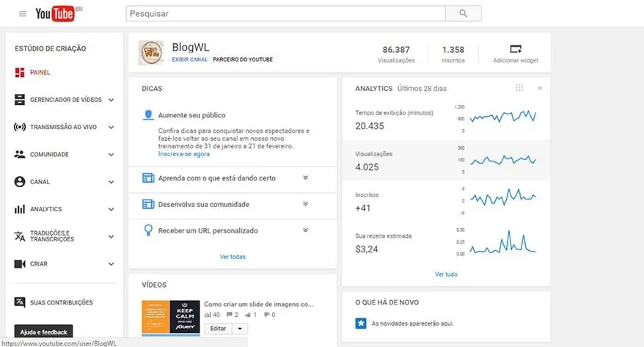The height and width of the screenshot is (347, 644).
Task: Expand Gerenciador de Vídeos chevron
Action: click(x=111, y=100)
